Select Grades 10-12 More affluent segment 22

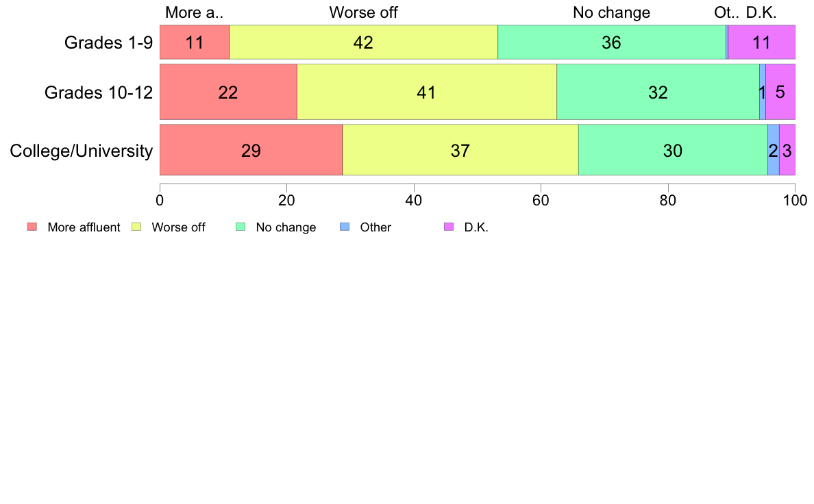pos(228,92)
